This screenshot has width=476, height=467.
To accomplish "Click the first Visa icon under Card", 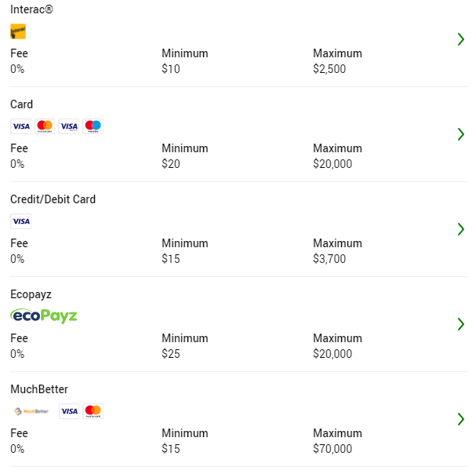I will tap(20, 126).
